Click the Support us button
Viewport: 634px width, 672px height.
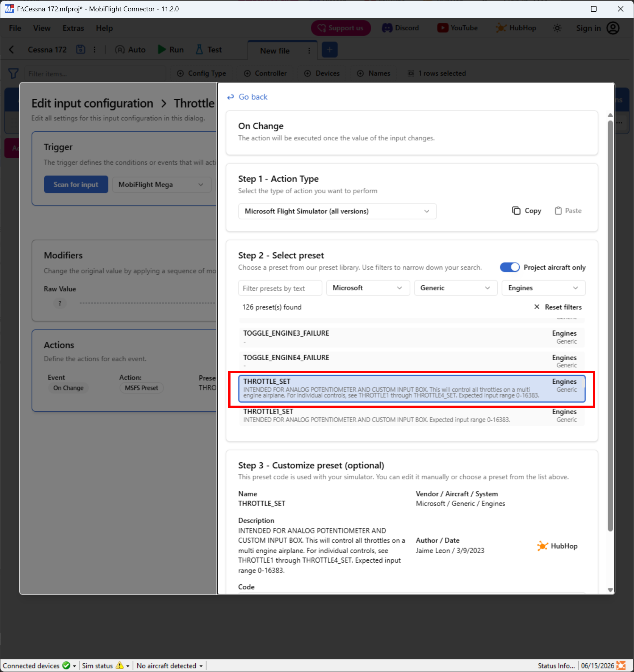pos(341,28)
